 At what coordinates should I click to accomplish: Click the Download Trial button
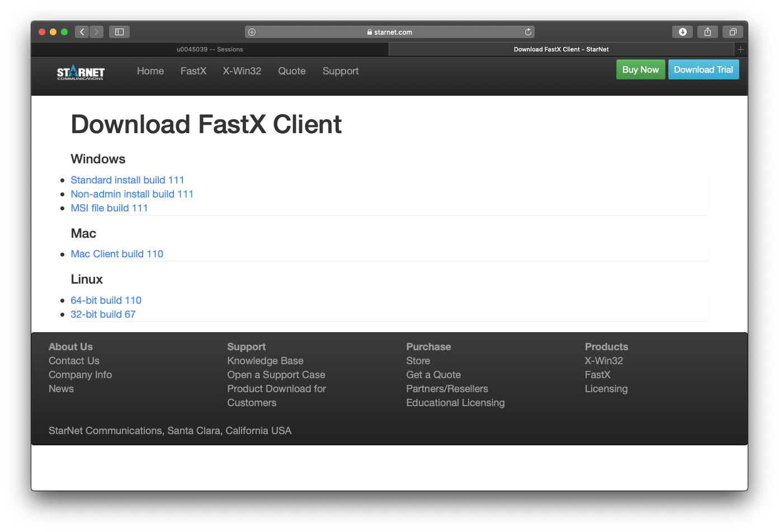(x=704, y=69)
